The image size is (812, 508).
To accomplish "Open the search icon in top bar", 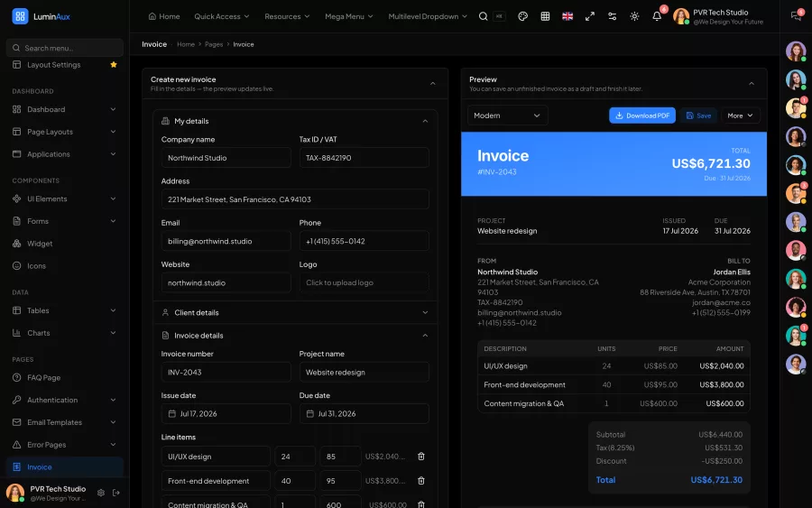I will [484, 16].
